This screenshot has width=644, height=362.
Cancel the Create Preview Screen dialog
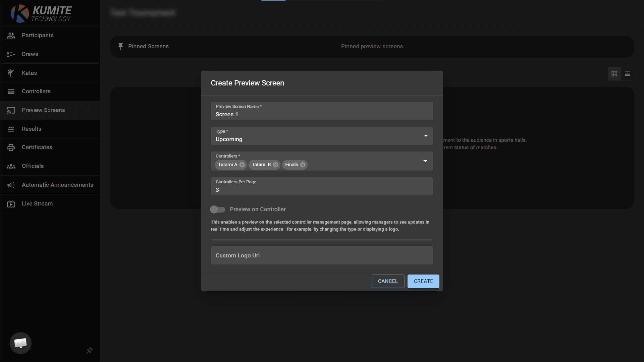pyautogui.click(x=388, y=281)
